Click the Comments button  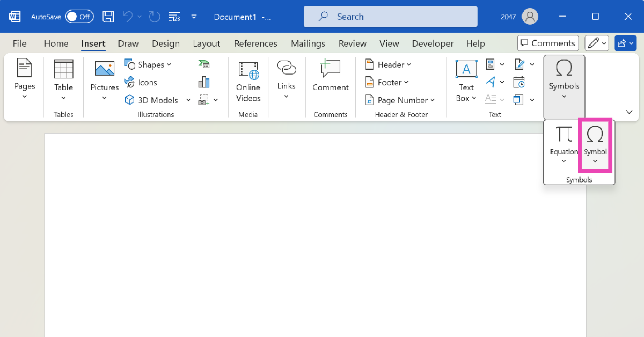tap(547, 43)
